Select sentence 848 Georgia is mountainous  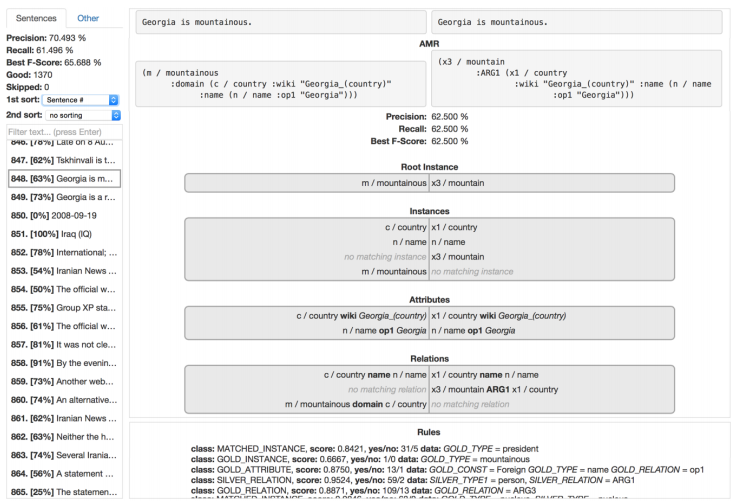coord(63,179)
